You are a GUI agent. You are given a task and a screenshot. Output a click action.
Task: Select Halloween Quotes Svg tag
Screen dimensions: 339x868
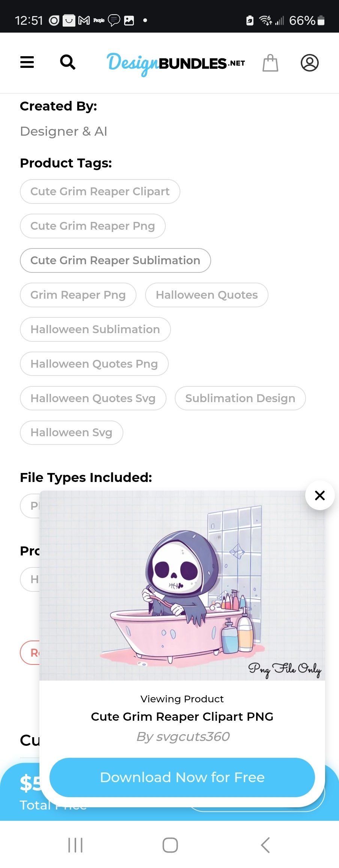[93, 398]
